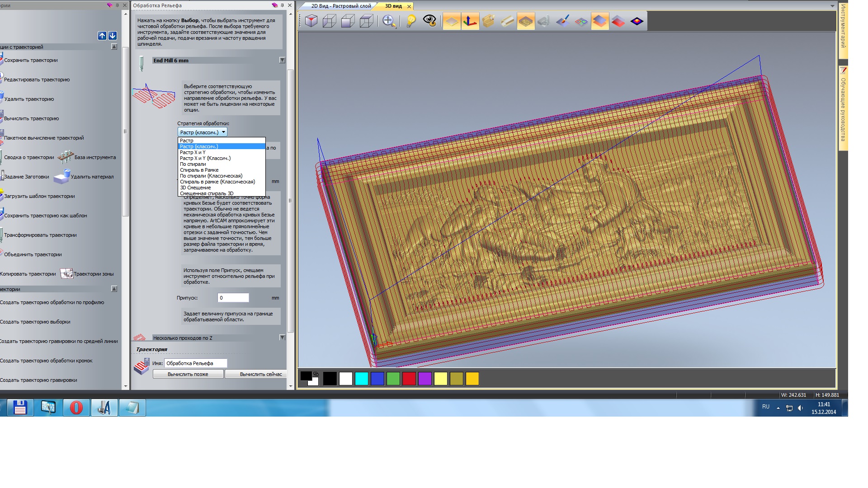Pick the cyan color swatch

pyautogui.click(x=361, y=379)
